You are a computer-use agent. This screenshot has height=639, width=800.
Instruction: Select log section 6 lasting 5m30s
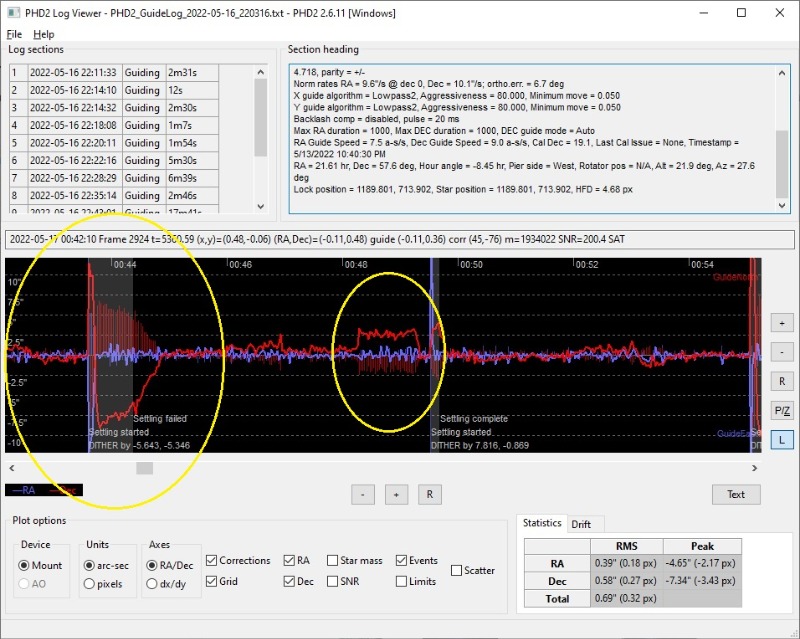(x=114, y=160)
